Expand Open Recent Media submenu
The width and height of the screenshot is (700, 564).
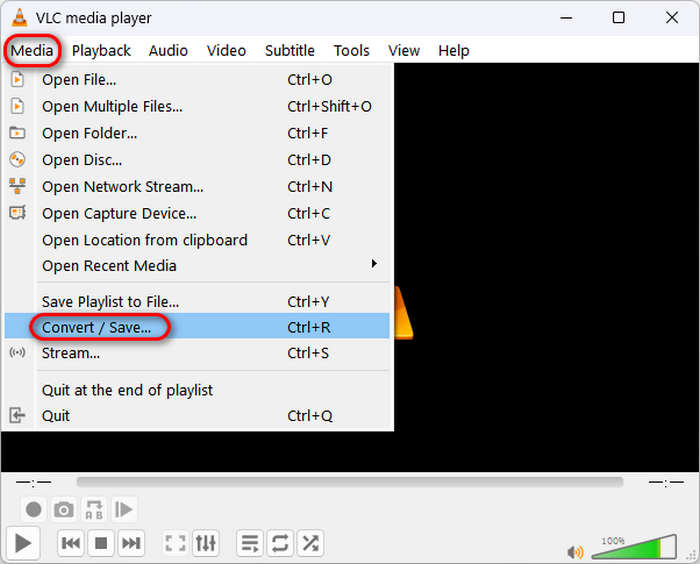[197, 266]
